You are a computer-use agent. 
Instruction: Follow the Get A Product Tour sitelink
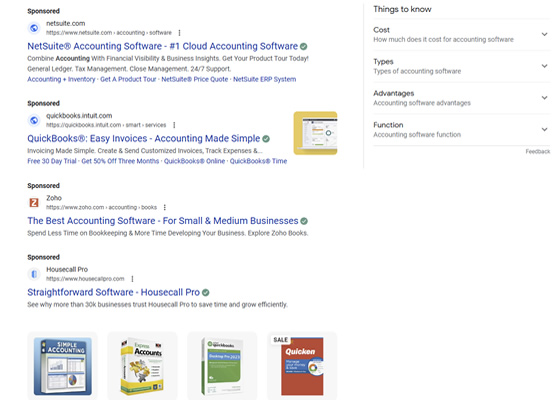[x=128, y=79]
